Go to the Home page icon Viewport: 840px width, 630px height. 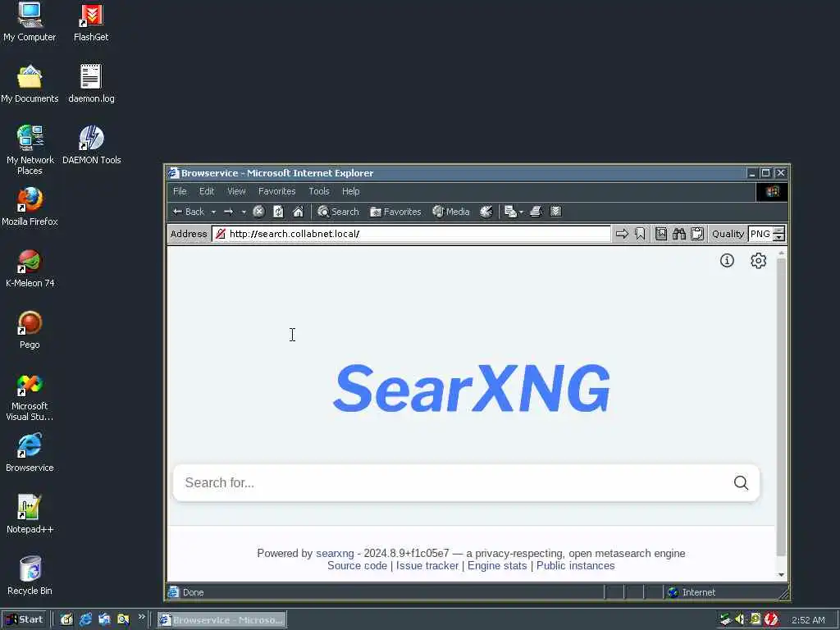point(299,212)
